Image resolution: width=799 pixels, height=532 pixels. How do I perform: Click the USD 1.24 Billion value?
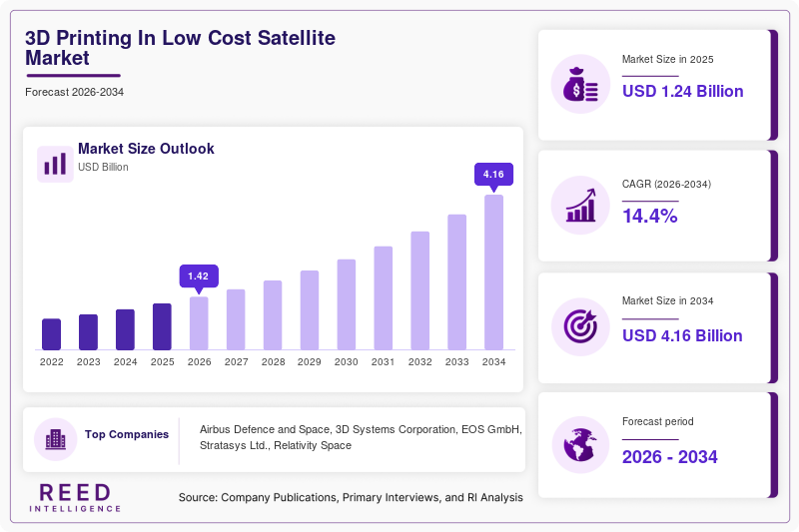click(x=683, y=91)
